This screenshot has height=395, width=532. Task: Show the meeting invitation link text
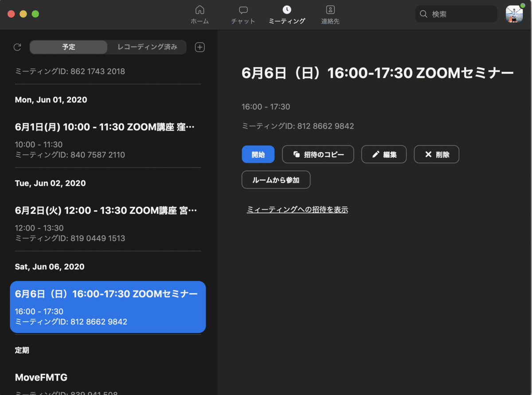click(297, 209)
